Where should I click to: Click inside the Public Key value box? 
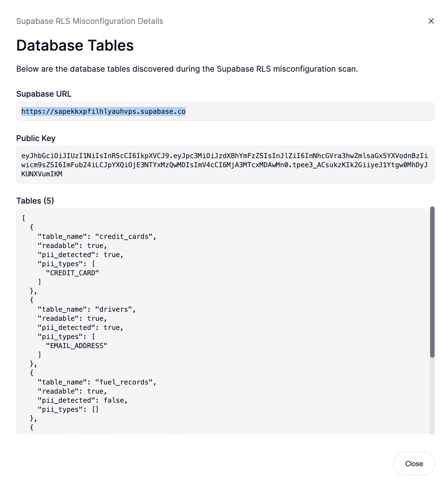point(225,165)
